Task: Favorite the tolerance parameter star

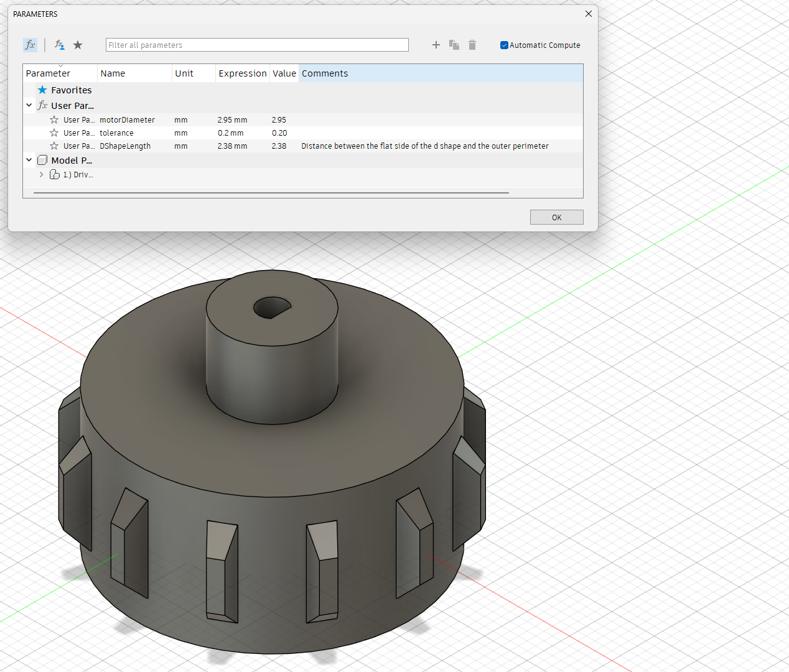Action: (54, 133)
